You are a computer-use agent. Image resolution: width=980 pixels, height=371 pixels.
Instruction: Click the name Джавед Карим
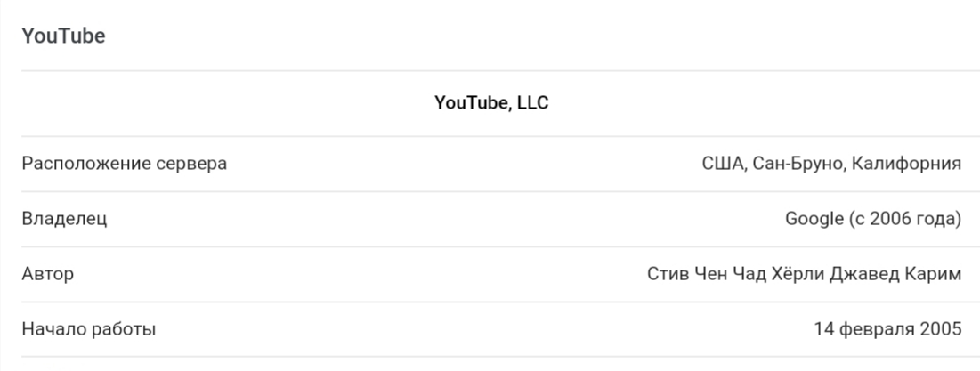click(896, 274)
